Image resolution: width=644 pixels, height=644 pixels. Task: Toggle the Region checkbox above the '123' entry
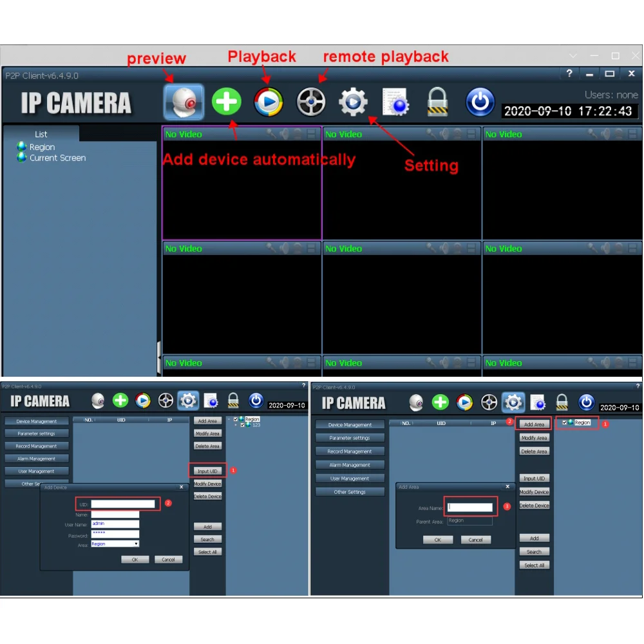click(x=236, y=419)
